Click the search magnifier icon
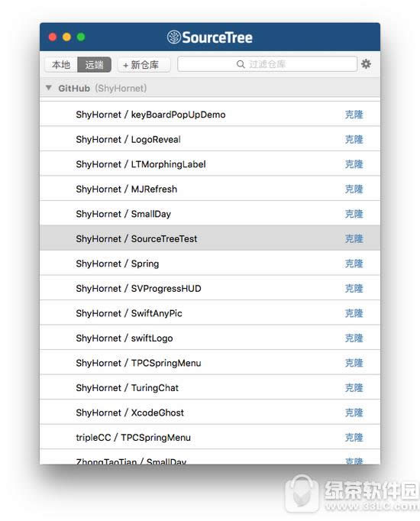Image resolution: width=420 pixels, height=521 pixels. pos(241,64)
